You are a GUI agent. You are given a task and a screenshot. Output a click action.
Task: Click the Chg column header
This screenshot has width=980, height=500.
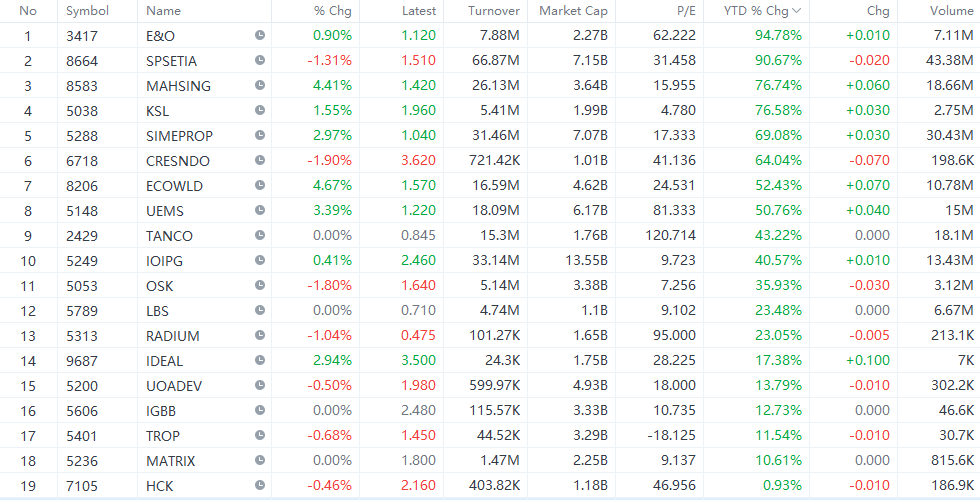(x=878, y=11)
